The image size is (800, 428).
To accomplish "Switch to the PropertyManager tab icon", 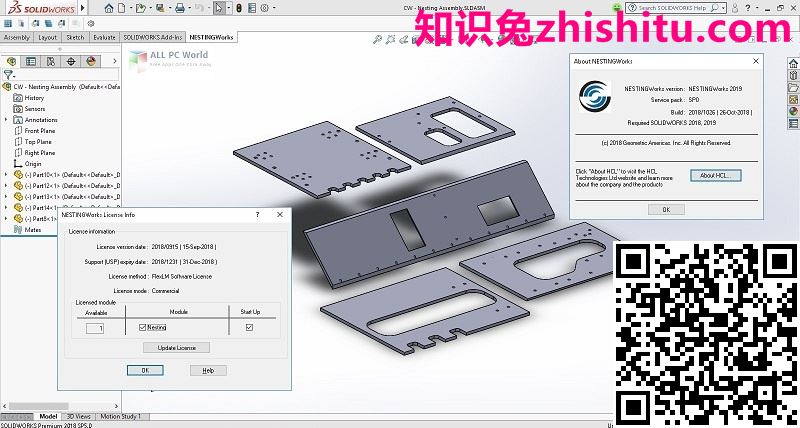I will tap(31, 61).
